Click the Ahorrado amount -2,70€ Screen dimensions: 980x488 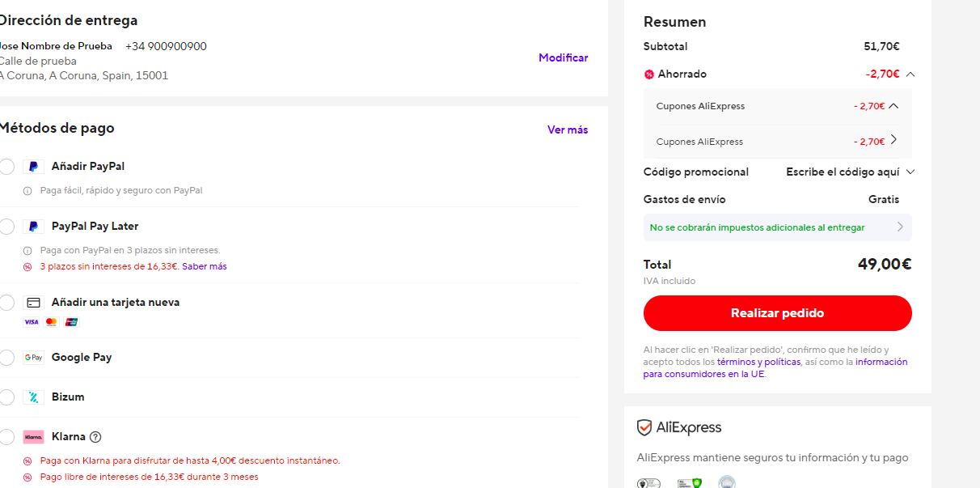click(882, 74)
